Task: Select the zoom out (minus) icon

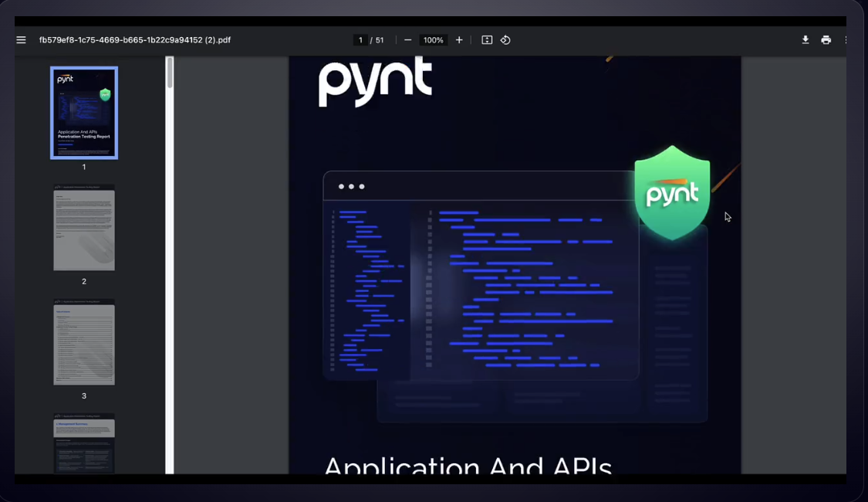Action: pyautogui.click(x=407, y=39)
